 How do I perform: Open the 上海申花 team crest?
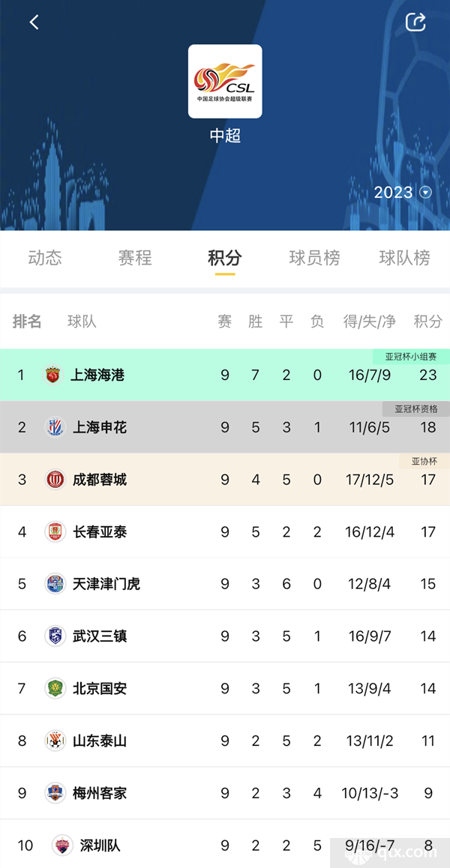click(x=55, y=427)
